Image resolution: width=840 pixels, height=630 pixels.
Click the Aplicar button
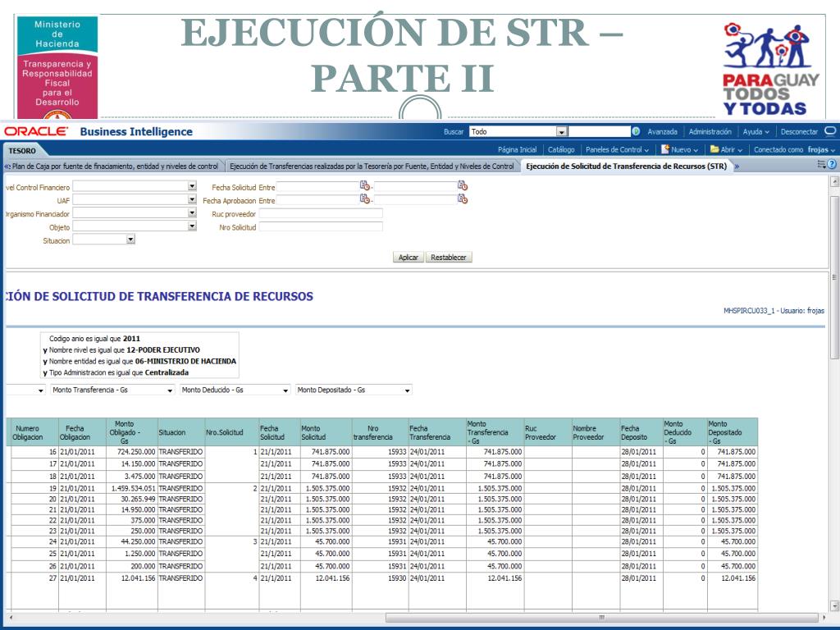(409, 257)
